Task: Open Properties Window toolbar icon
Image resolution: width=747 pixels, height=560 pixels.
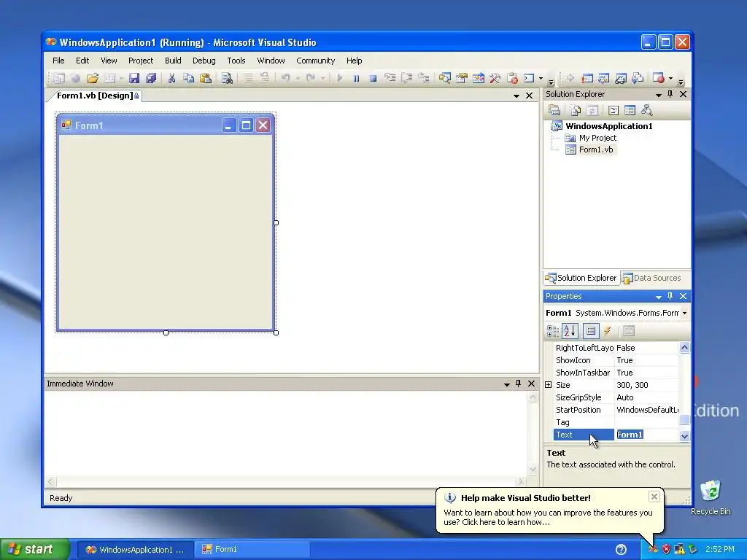Action: point(461,78)
